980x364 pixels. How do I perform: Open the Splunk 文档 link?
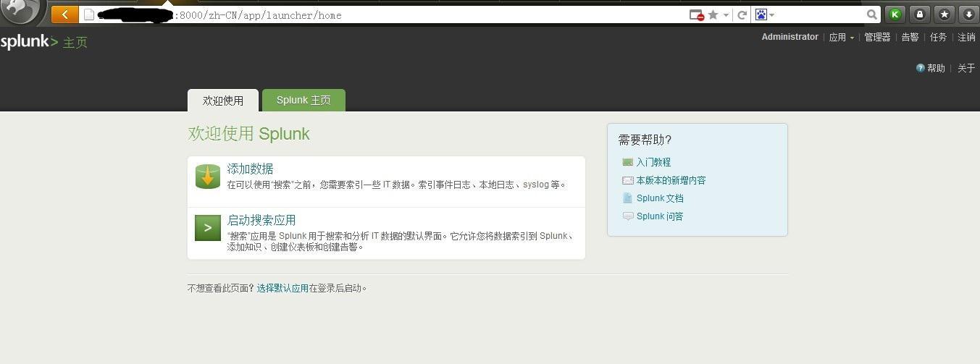click(x=660, y=198)
